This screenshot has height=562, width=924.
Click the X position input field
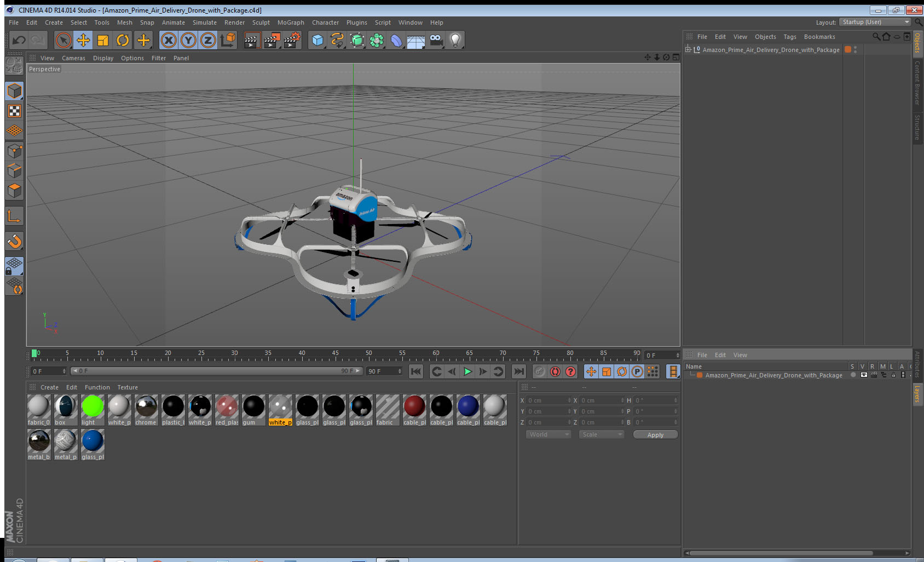point(549,400)
